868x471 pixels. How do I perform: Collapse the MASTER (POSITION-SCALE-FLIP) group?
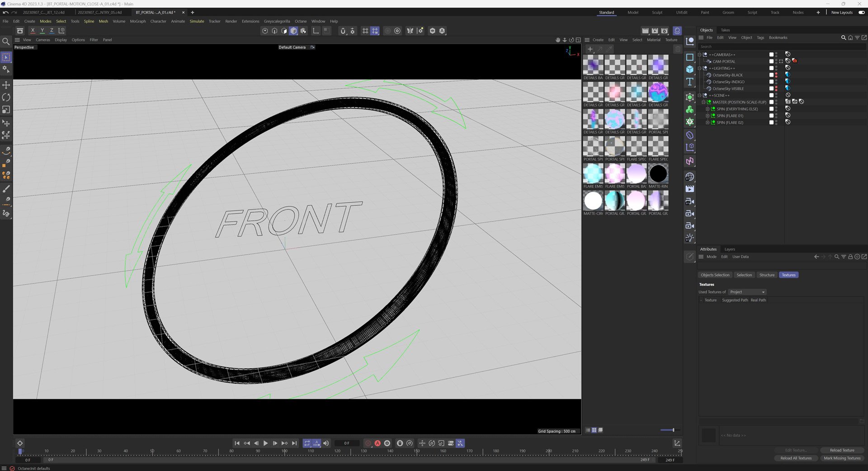703,102
